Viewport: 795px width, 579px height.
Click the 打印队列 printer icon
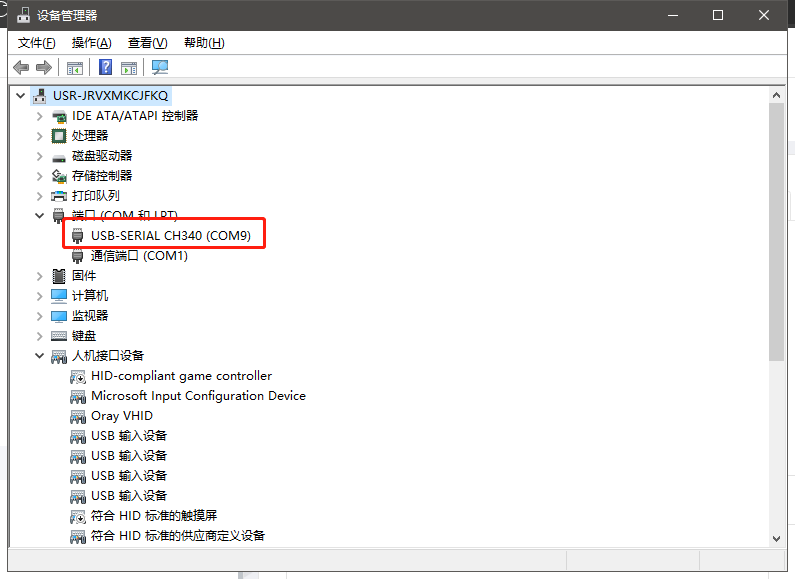59,196
